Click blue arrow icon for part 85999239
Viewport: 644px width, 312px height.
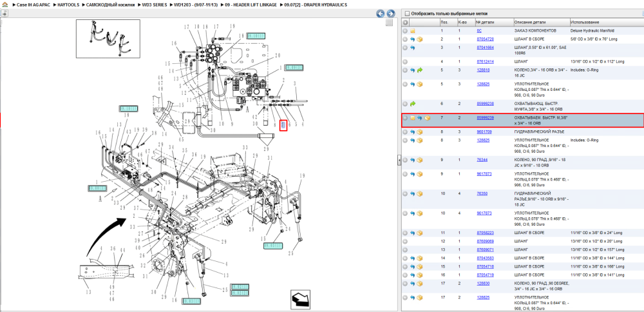[420, 118]
